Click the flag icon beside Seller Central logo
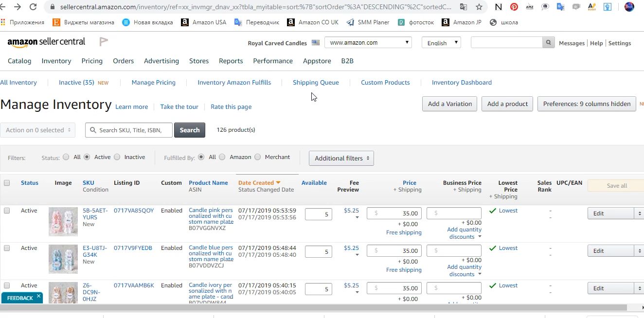 click(x=104, y=42)
